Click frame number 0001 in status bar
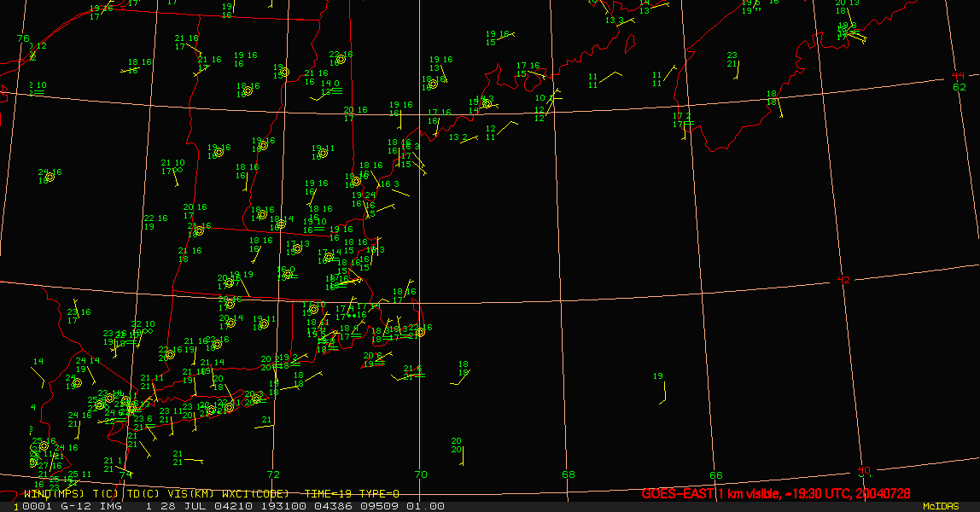 37,506
